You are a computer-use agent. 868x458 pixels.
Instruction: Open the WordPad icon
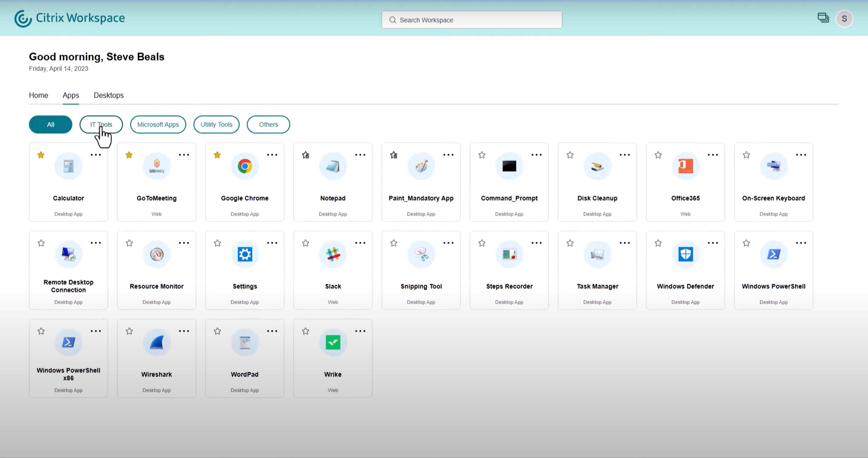point(245,343)
